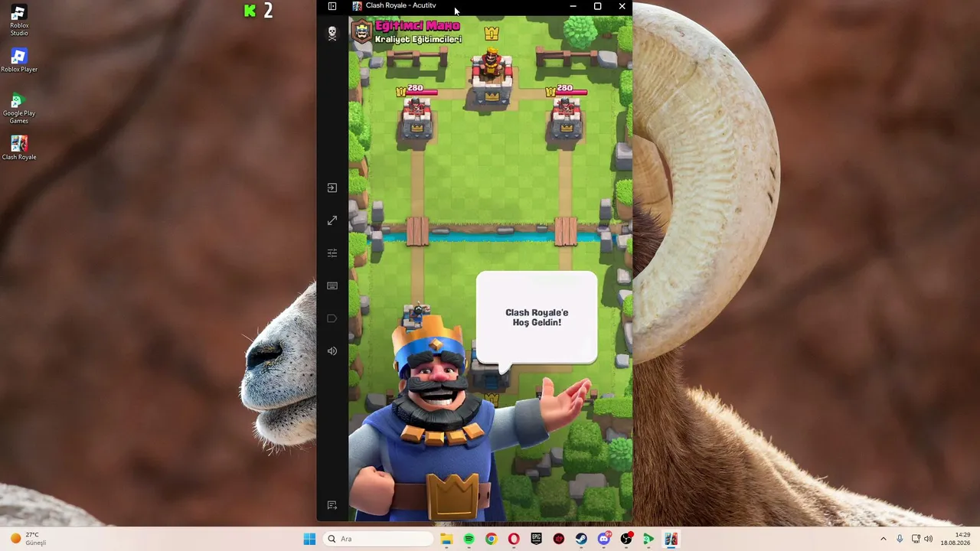The height and width of the screenshot is (551, 980).
Task: Switch to fullscreen with the diagonal arrows icon
Action: (x=332, y=220)
